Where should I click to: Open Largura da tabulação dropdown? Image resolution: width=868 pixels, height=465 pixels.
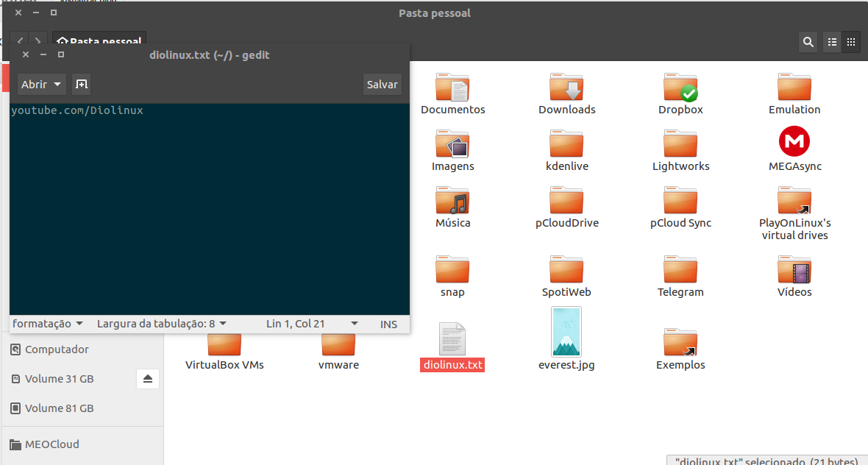161,324
